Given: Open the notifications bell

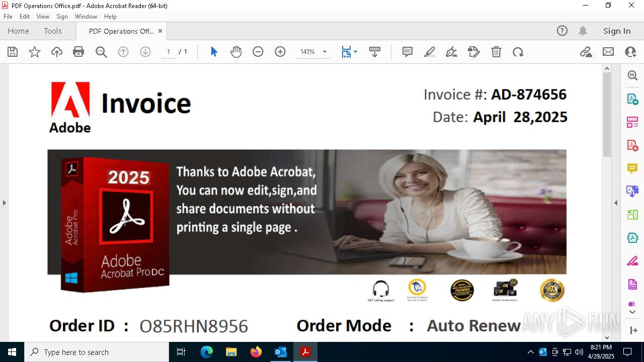Looking at the screenshot, I should [583, 31].
